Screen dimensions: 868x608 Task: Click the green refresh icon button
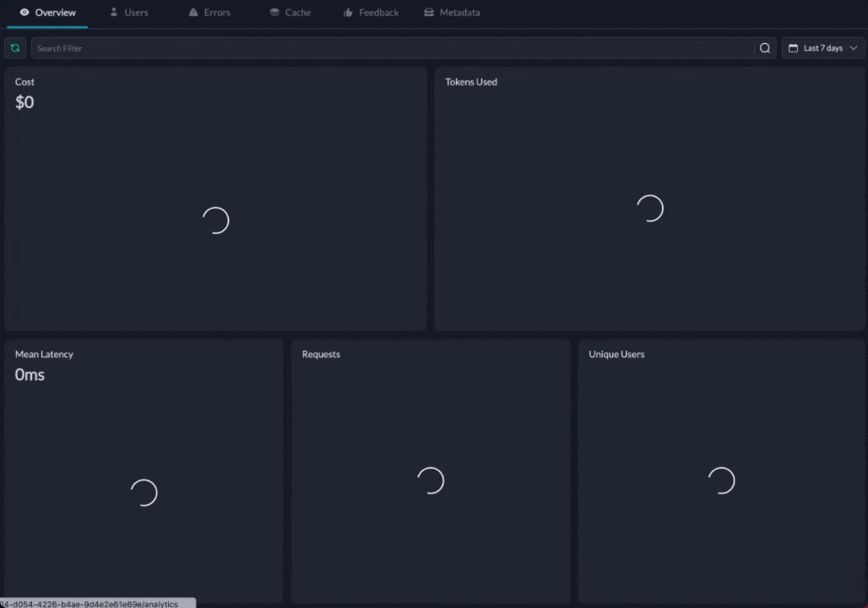[x=15, y=48]
